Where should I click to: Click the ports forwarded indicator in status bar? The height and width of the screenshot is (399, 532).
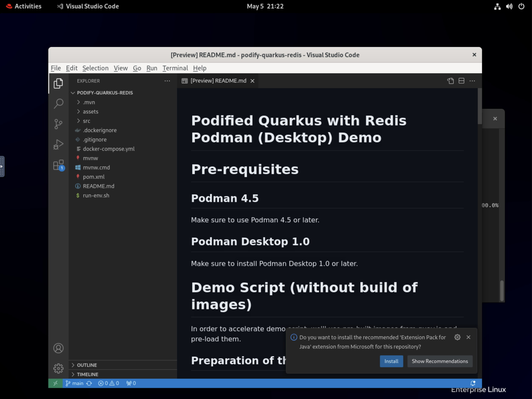click(x=131, y=383)
